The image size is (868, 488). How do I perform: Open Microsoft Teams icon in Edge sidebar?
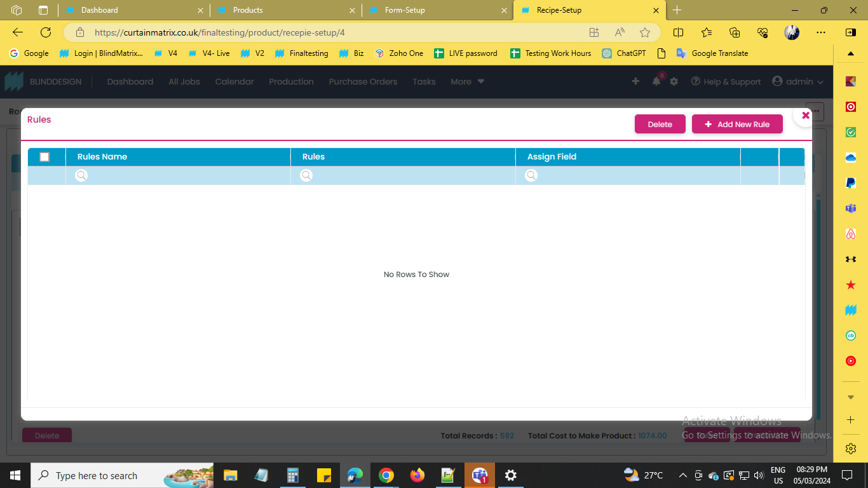(x=851, y=208)
